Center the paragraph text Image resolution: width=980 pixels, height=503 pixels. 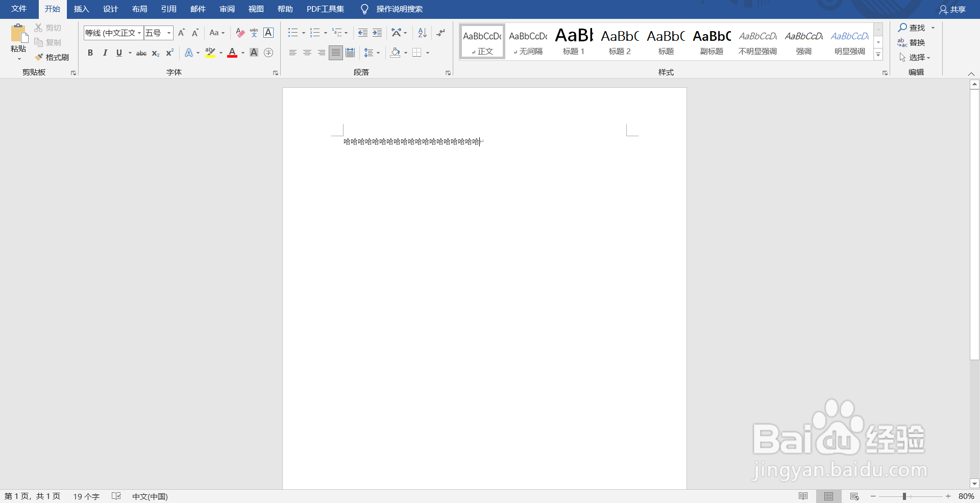(x=307, y=53)
